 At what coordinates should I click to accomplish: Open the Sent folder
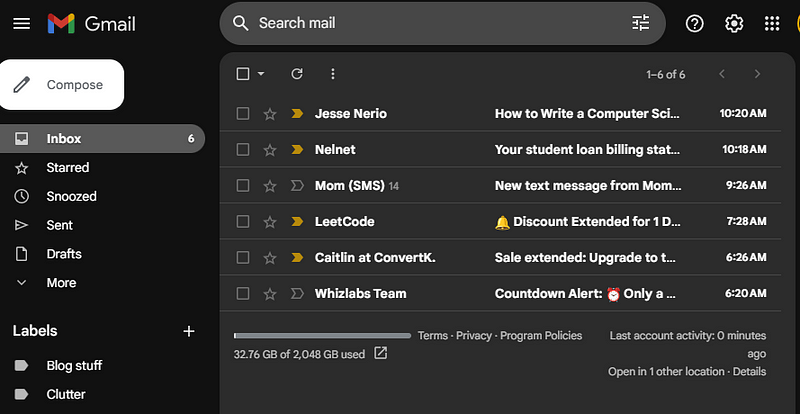102,225
